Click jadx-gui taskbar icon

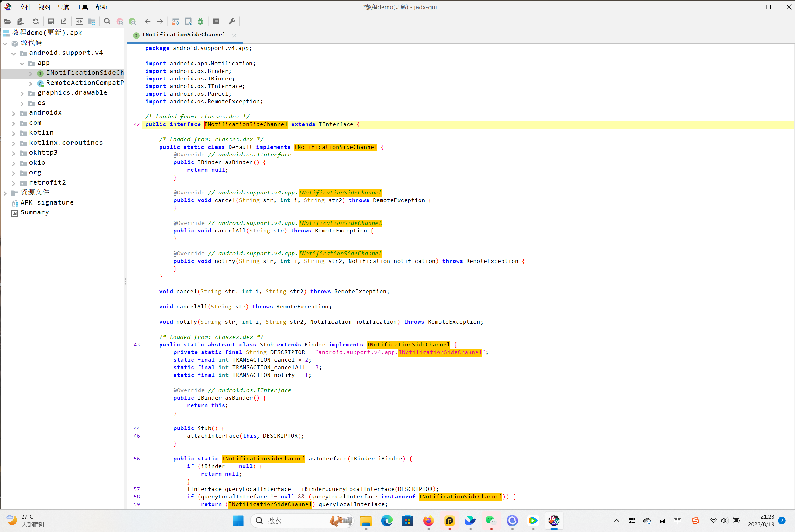554,521
